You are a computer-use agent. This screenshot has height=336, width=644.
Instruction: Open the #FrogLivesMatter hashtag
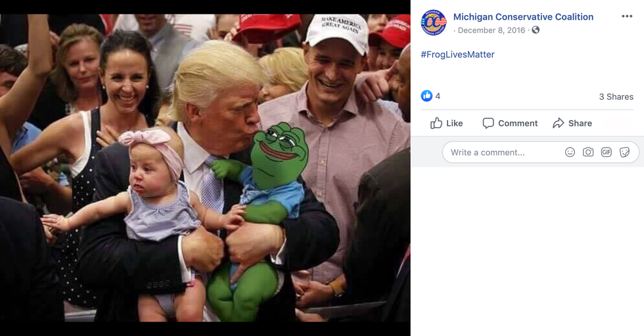pos(457,54)
